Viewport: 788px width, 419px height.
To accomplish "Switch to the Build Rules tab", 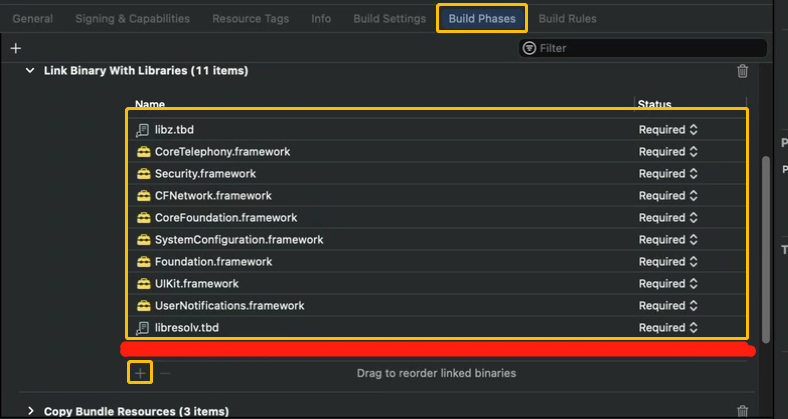I will (567, 19).
